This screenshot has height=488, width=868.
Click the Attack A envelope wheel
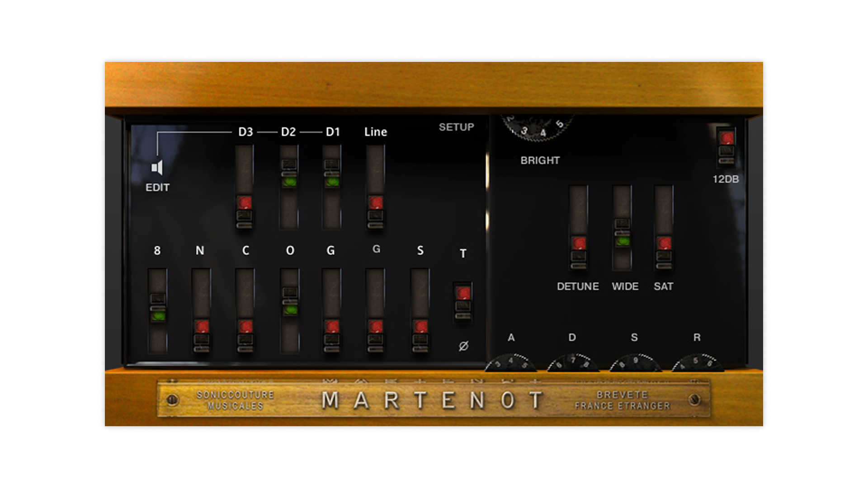(x=510, y=364)
